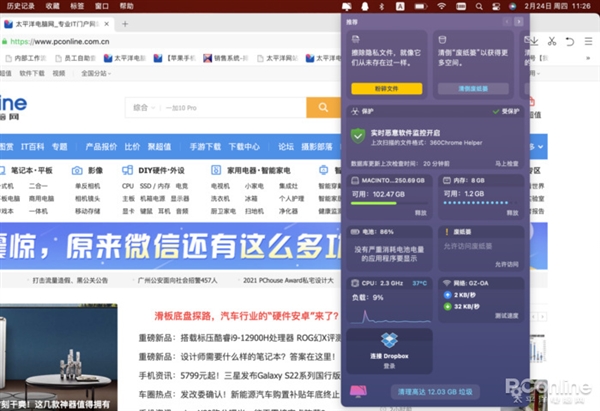Image resolution: width=600 pixels, height=411 pixels.
Task: Click 释放 under the MACINTO disk card
Action: pos(421,213)
